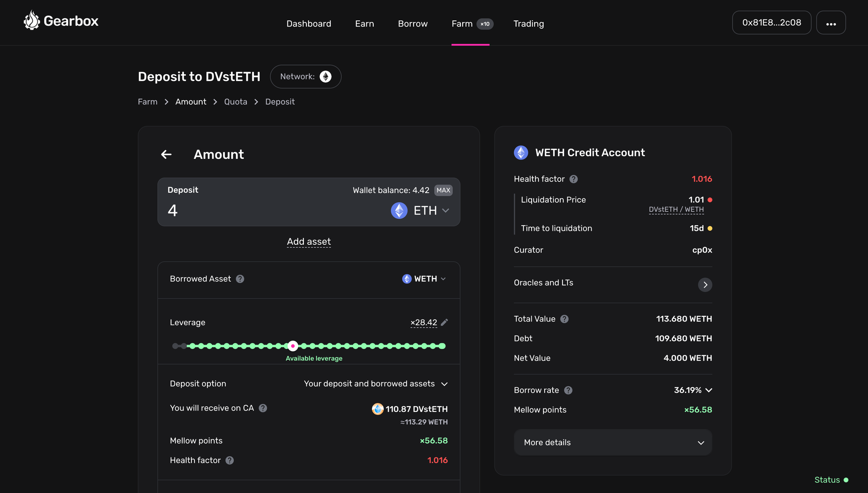Open Health factor help tooltip icon

tap(573, 179)
